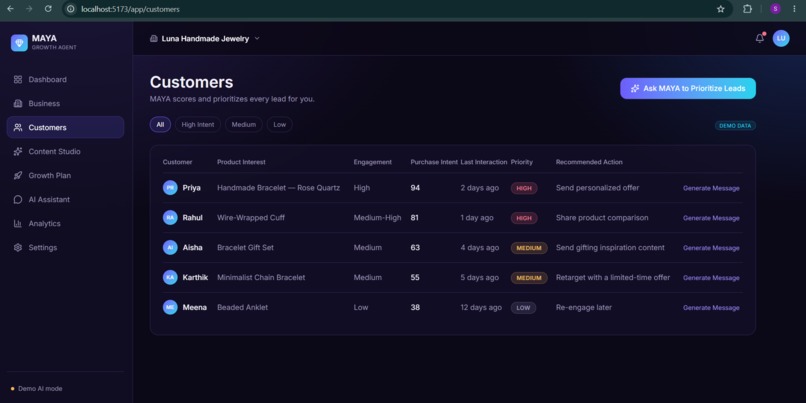The width and height of the screenshot is (806, 403).
Task: Bookmark this page with the star icon
Action: pos(721,9)
